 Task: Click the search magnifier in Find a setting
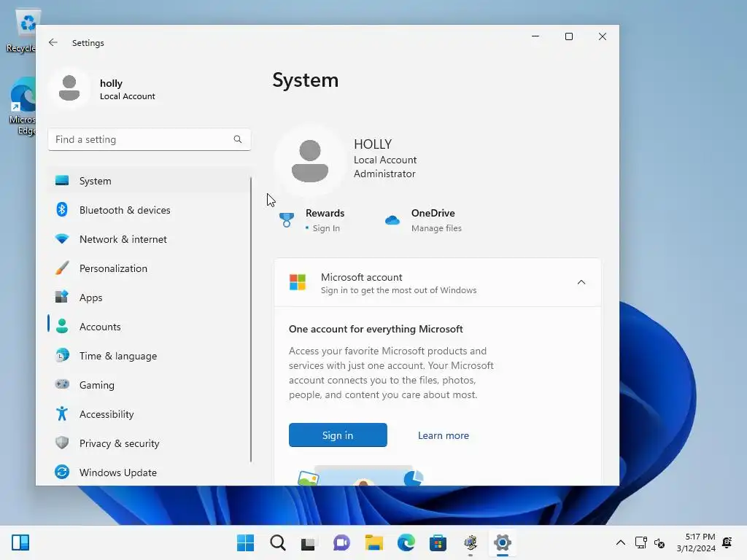click(x=237, y=139)
